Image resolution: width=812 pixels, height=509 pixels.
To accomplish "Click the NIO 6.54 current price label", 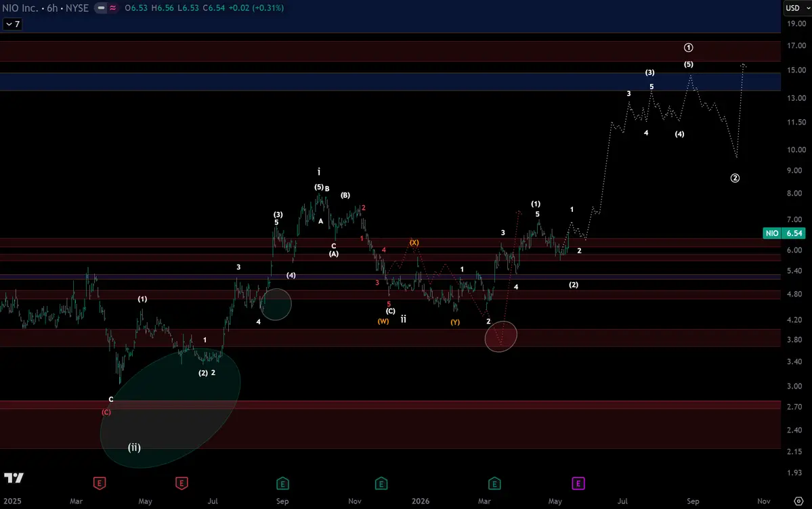I will click(x=784, y=233).
